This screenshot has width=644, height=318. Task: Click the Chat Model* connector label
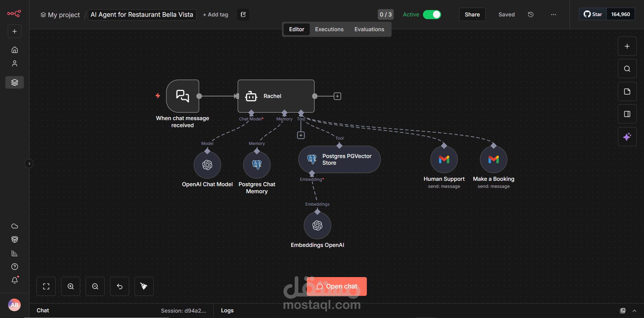coord(251,119)
